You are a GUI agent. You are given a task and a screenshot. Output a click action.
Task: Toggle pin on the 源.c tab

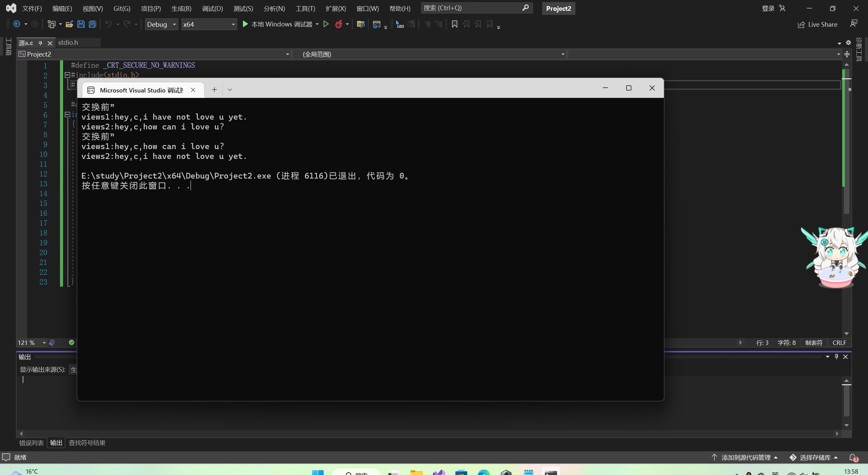coord(40,43)
